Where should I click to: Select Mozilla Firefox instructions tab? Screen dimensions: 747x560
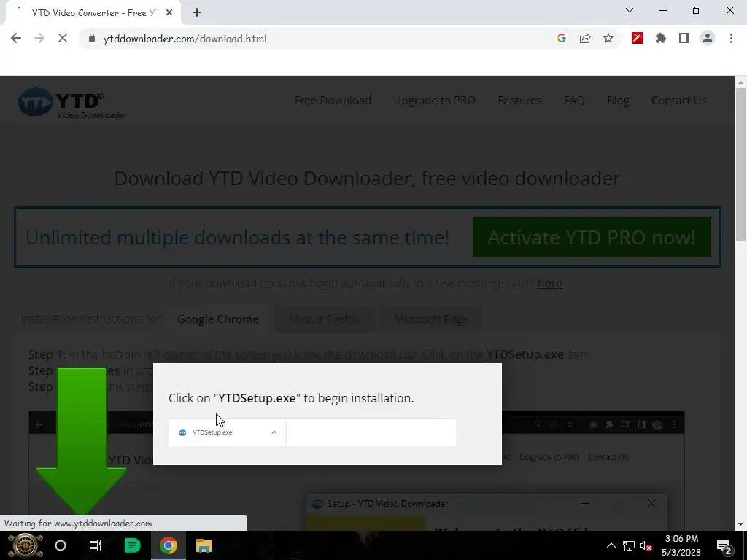point(325,319)
